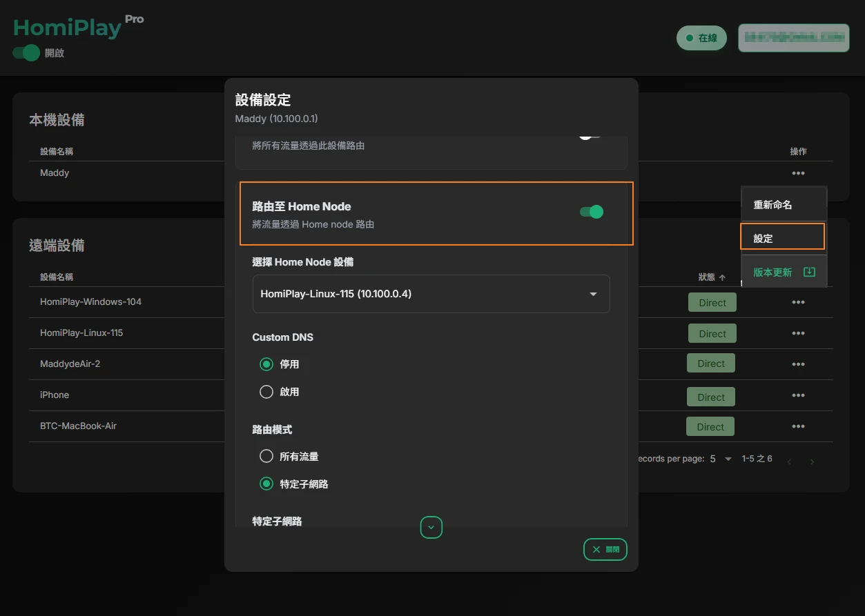
Task: Select the HomiPlay-Linux-115 device name
Action: click(x=81, y=332)
